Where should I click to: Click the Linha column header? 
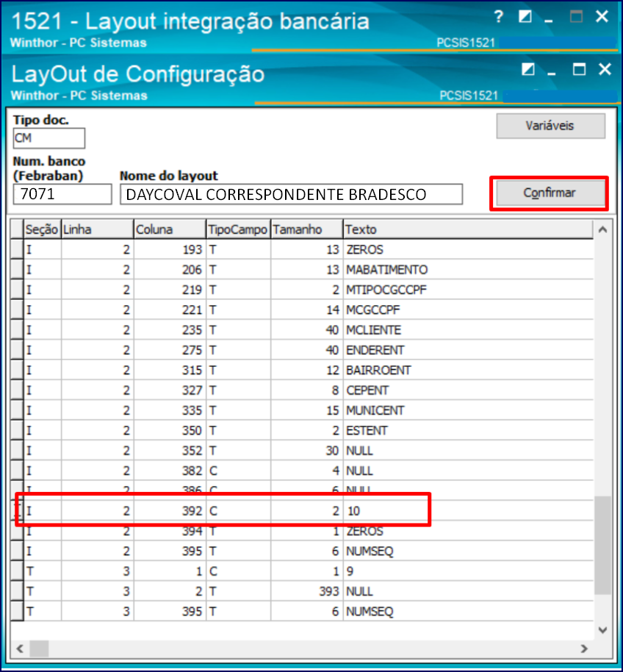(x=97, y=229)
